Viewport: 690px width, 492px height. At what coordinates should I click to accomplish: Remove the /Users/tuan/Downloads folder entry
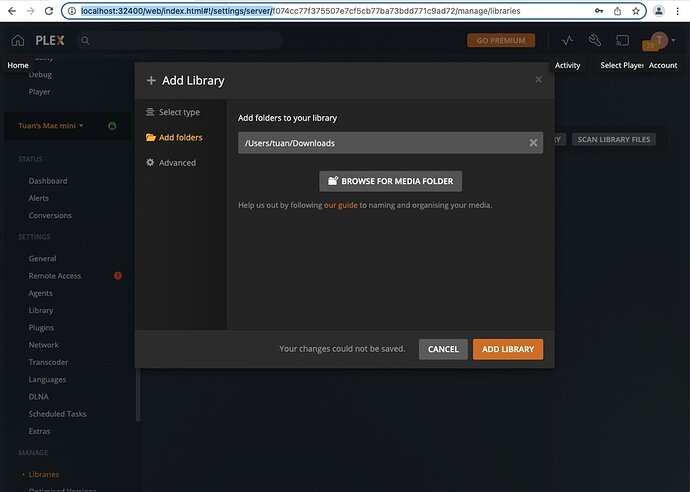point(533,143)
